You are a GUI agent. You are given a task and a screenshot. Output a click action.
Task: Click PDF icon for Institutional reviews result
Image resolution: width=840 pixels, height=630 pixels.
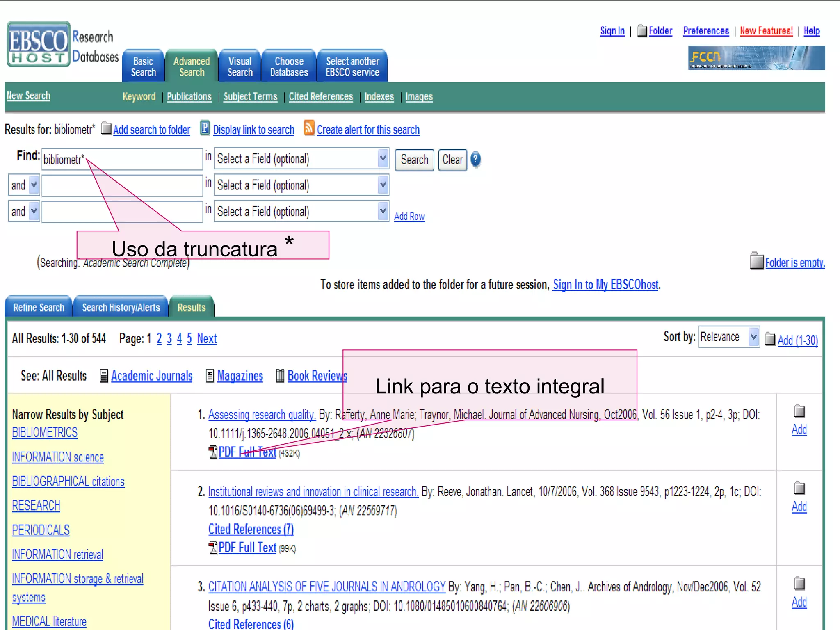click(213, 547)
